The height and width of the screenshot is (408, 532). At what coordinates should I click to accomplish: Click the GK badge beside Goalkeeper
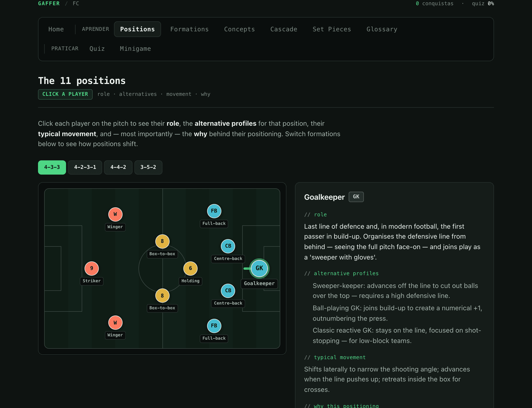point(356,197)
